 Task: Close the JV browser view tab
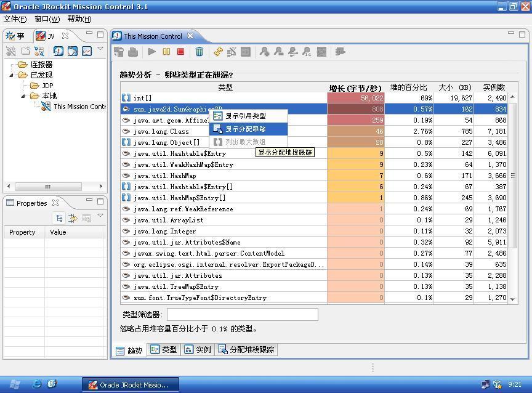tap(65, 35)
